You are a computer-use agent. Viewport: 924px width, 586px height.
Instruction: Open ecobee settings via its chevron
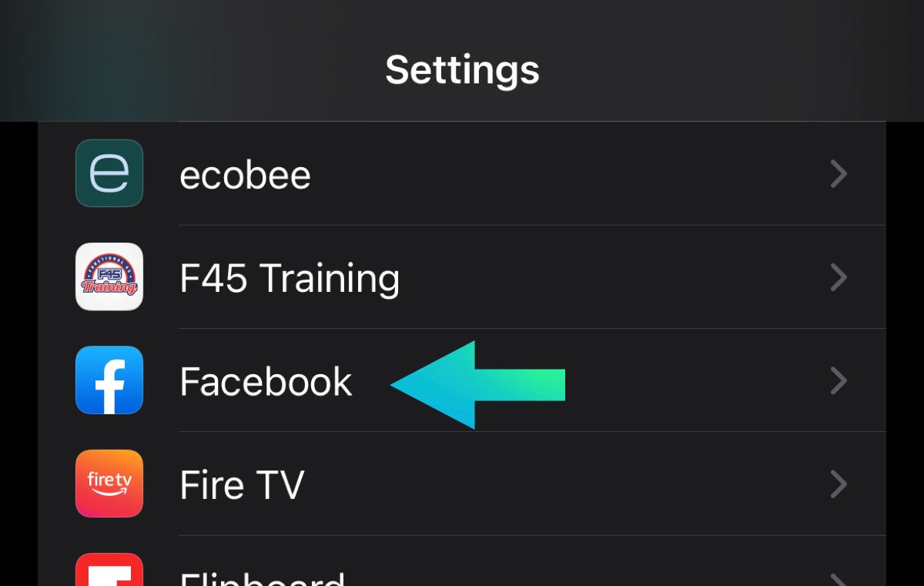click(839, 174)
